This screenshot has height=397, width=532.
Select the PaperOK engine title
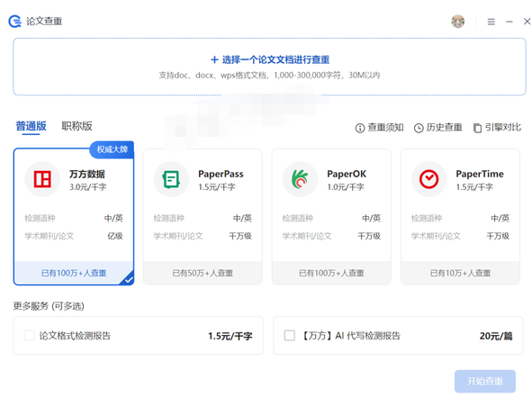[347, 174]
